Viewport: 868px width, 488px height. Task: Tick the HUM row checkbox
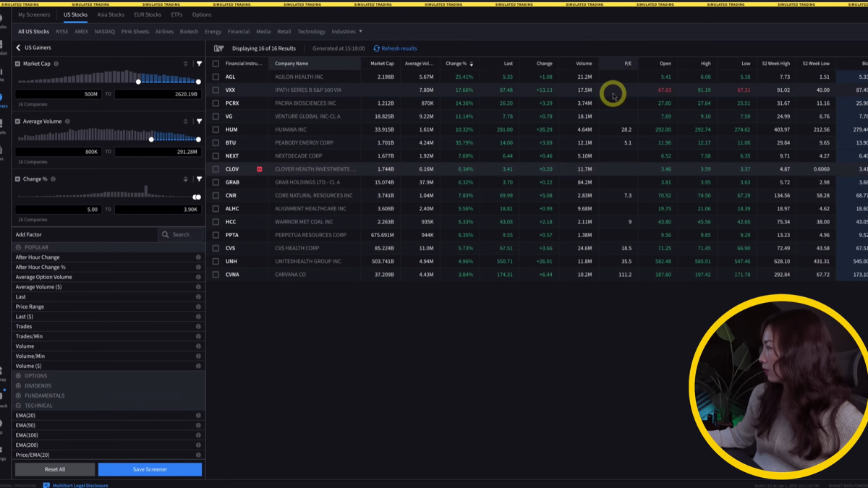pyautogui.click(x=216, y=129)
